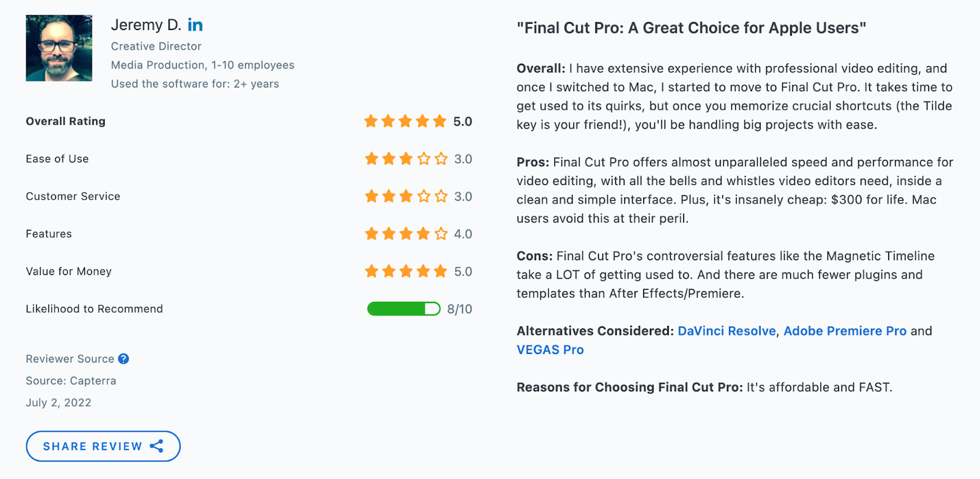Image resolution: width=980 pixels, height=479 pixels.
Task: Click the Reviewer Source label
Action: coord(70,359)
